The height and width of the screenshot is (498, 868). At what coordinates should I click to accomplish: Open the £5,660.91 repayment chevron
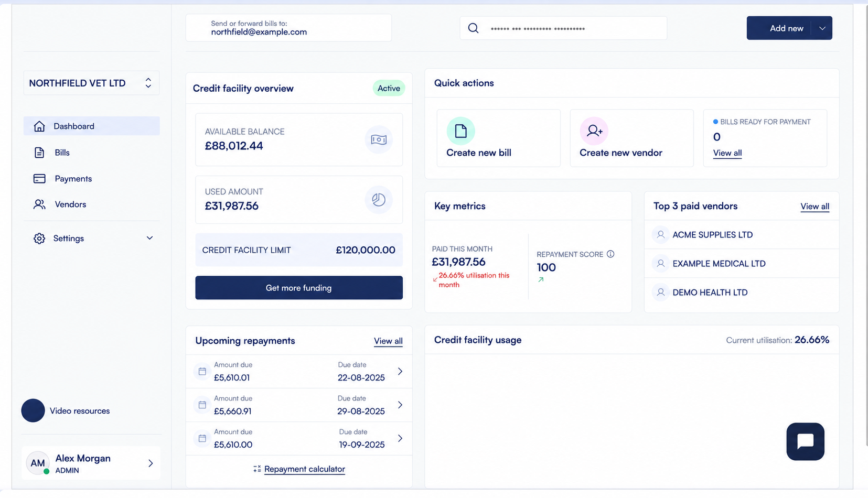click(x=400, y=405)
